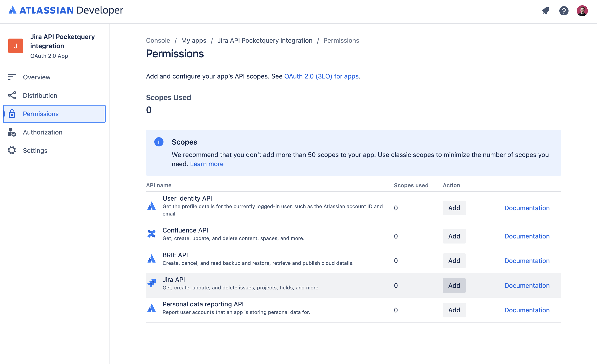This screenshot has height=364, width=597.
Task: Click the Learn more link in Scopes
Action: [x=207, y=164]
